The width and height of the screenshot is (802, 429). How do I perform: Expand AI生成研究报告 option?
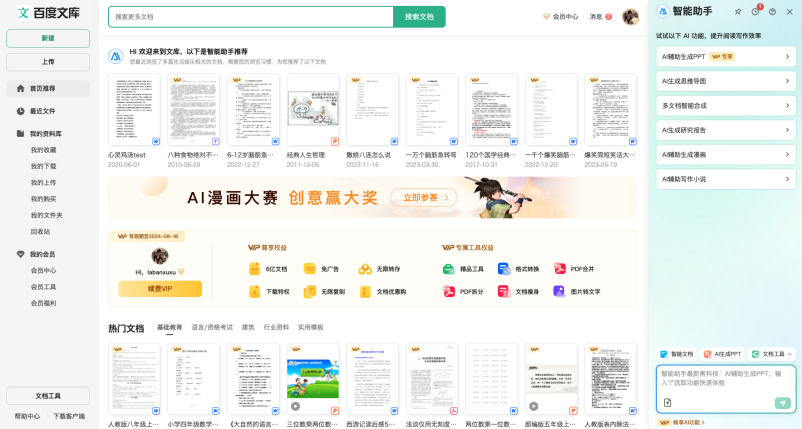[x=726, y=130]
